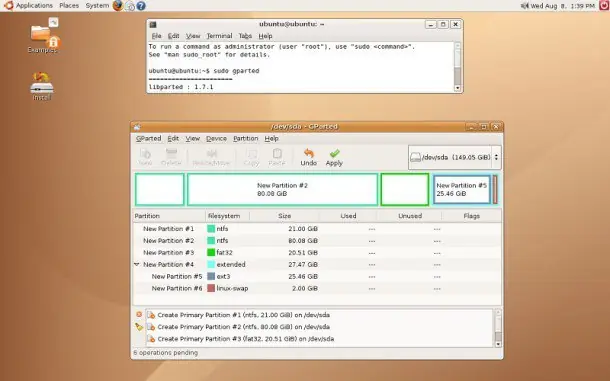The image size is (610, 381).
Task: Click the greyed Copy toolbar icon
Action: [251, 153]
